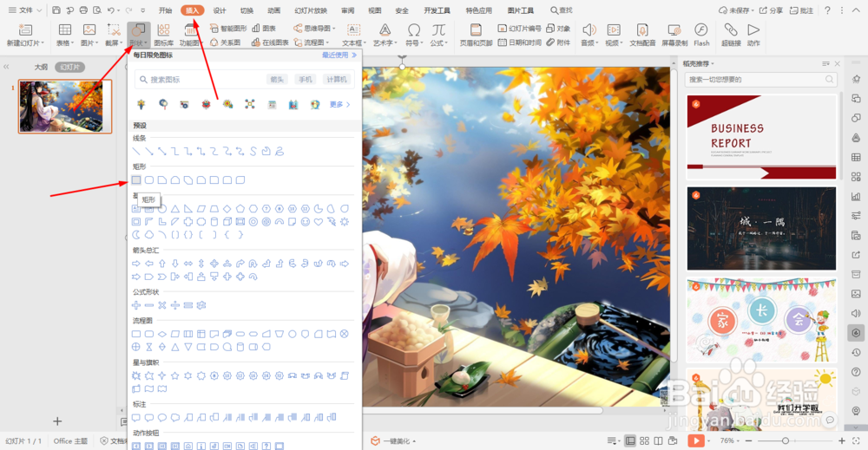Insert 页眉和页脚 header and footer
Screen dimensions: 868x450
pyautogui.click(x=476, y=35)
